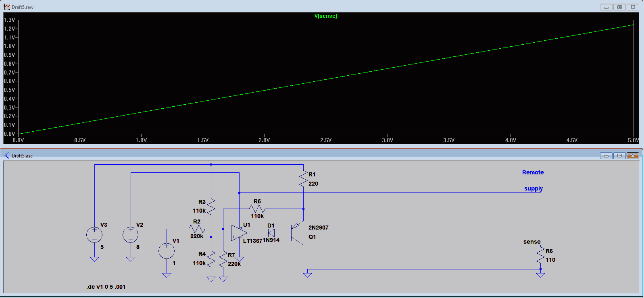The image size is (644, 298).
Task: Click the value 8 of source V2
Action: point(138,247)
